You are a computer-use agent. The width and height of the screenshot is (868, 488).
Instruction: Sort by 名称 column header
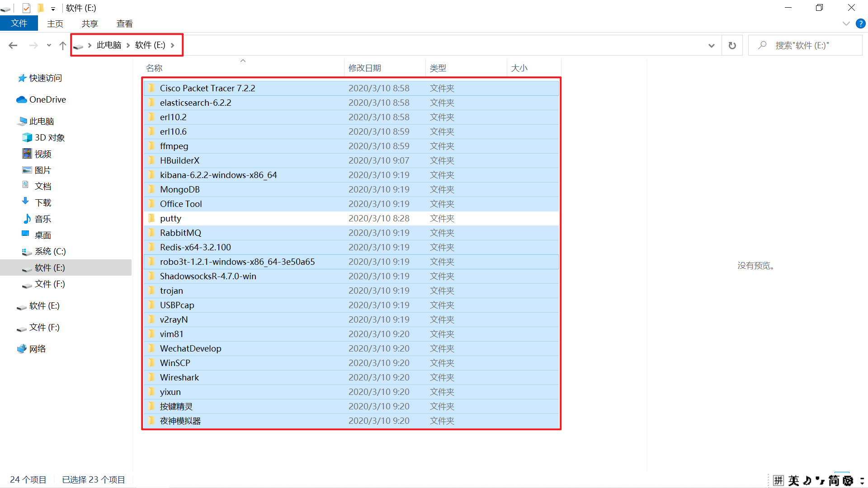(243, 68)
